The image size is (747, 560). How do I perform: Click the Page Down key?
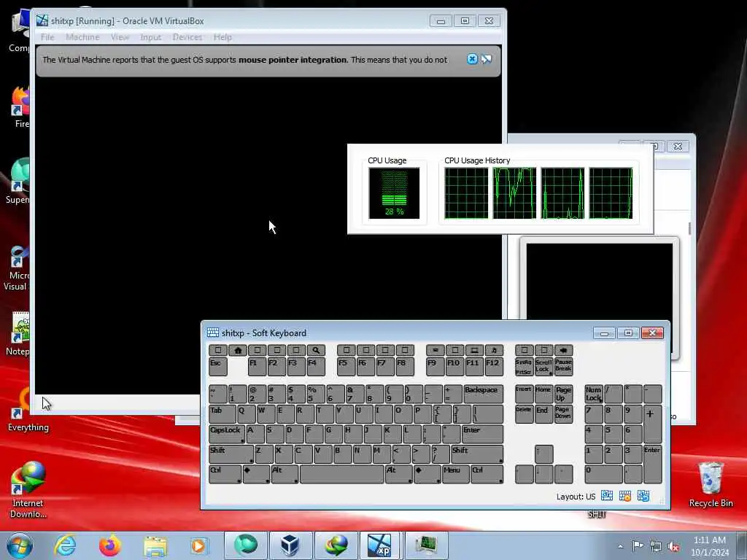(x=564, y=414)
